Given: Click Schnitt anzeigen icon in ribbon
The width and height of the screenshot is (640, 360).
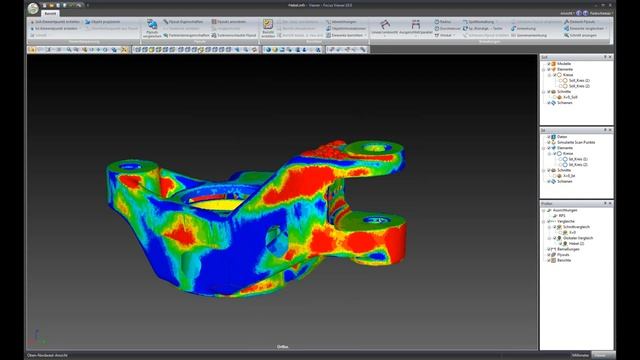Looking at the screenshot, I should 566,35.
